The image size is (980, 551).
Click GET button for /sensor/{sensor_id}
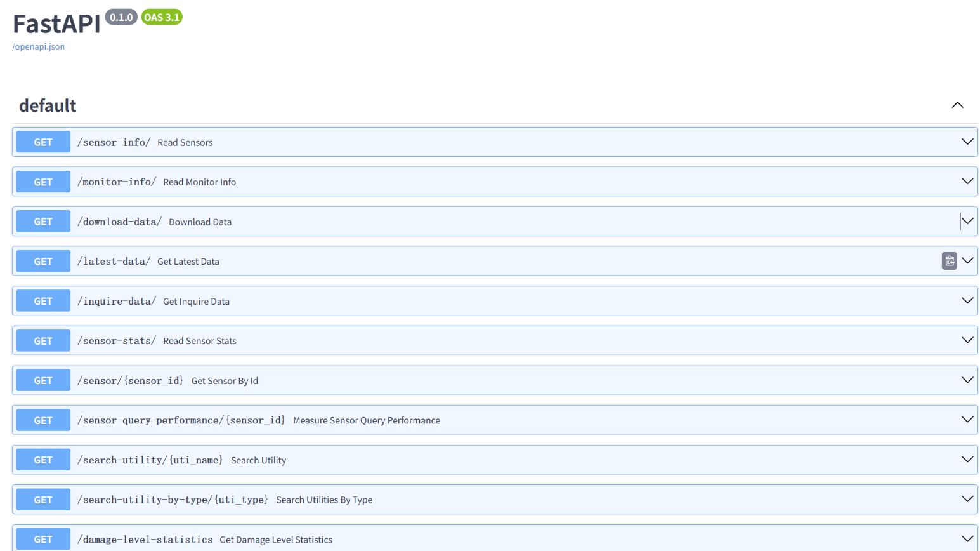(43, 380)
